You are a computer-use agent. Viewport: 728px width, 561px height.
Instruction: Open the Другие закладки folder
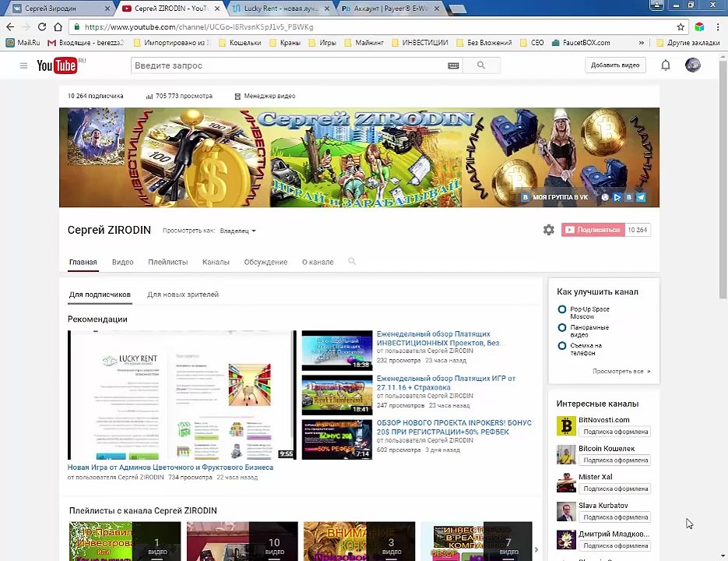coord(688,43)
